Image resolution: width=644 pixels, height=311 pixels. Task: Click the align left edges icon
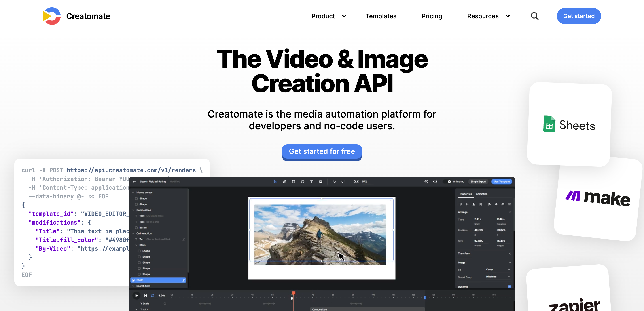pyautogui.click(x=489, y=204)
